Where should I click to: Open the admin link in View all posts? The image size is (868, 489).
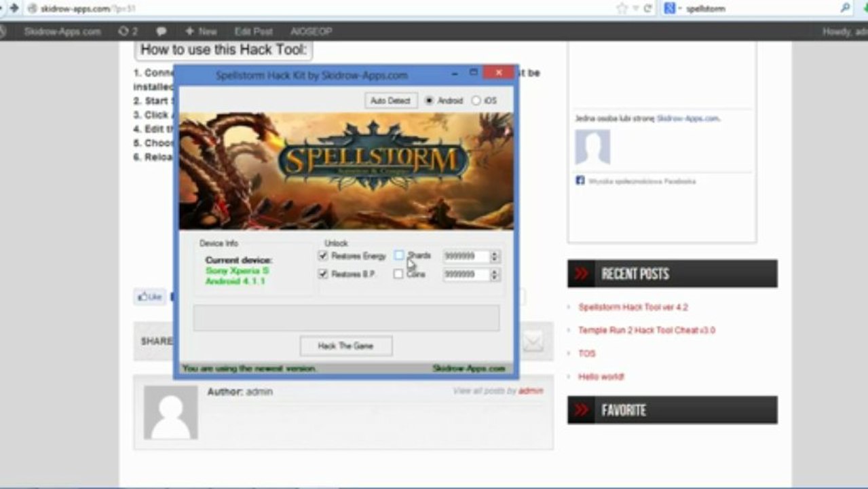[531, 391]
